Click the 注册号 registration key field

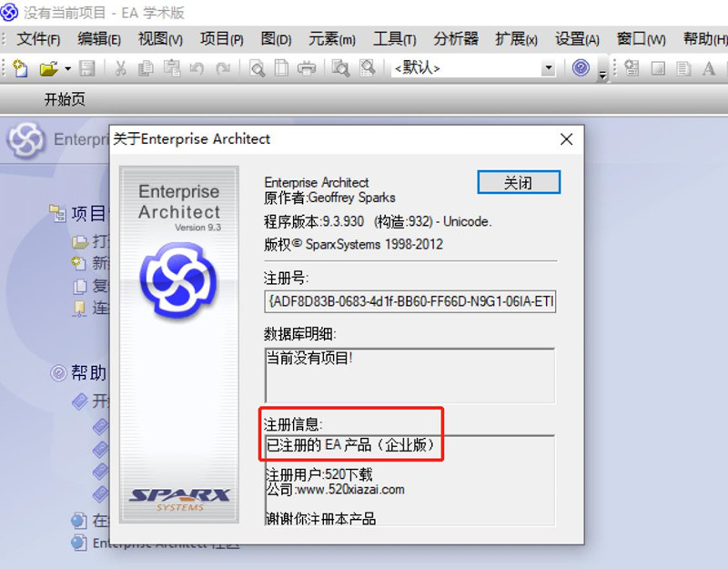pos(410,301)
